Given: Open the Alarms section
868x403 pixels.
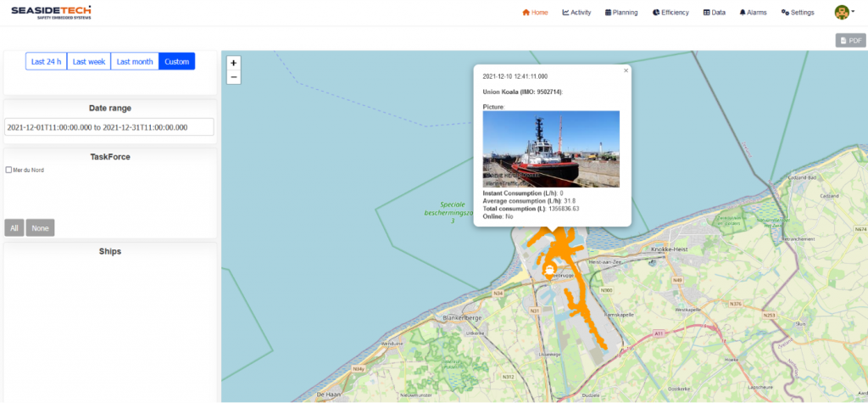Looking at the screenshot, I should [x=753, y=13].
